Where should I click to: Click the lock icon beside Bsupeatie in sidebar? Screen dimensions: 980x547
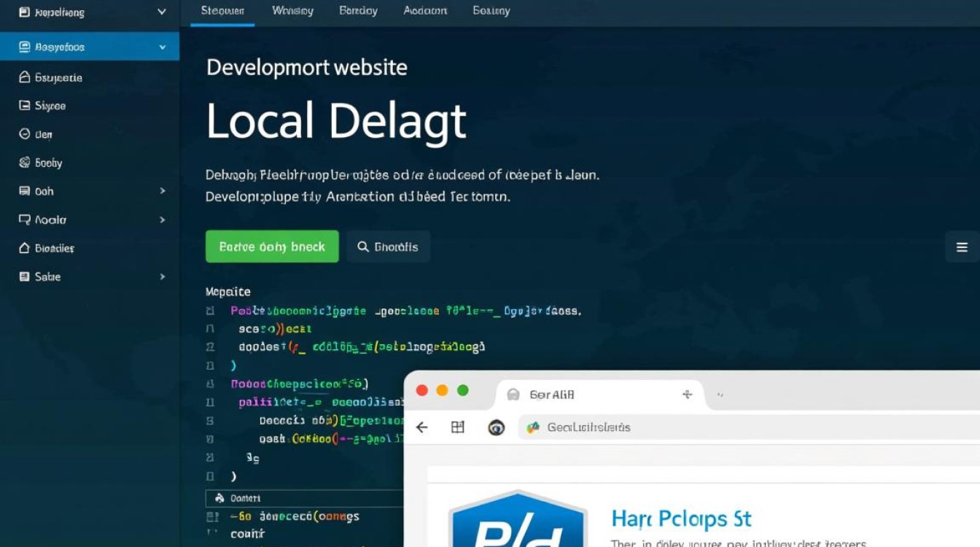24,77
